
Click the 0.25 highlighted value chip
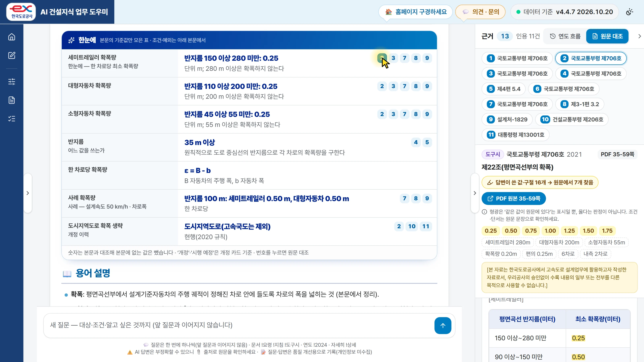(491, 231)
